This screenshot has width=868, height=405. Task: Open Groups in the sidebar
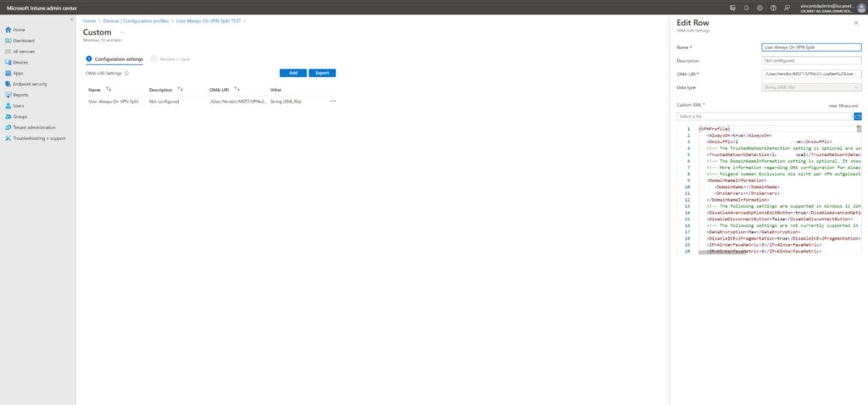[x=20, y=117]
